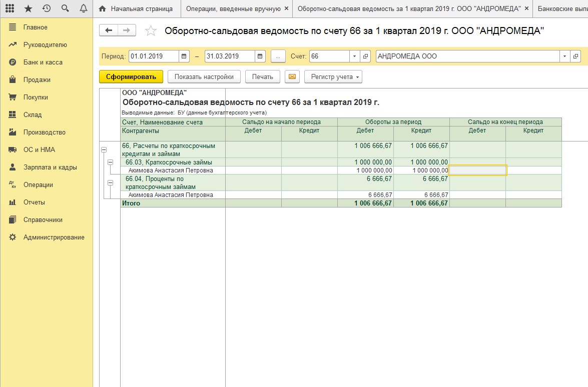Image resolution: width=588 pixels, height=387 pixels.
Task: Select the highlighted empty closing debit cell
Action: 478,170
